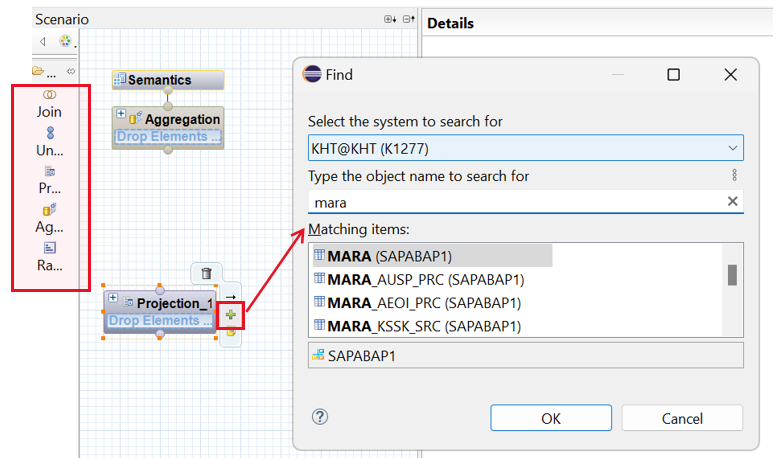This screenshot has height=458, width=778.
Task: Delete Projection_1 using the trash icon
Action: pyautogui.click(x=206, y=273)
